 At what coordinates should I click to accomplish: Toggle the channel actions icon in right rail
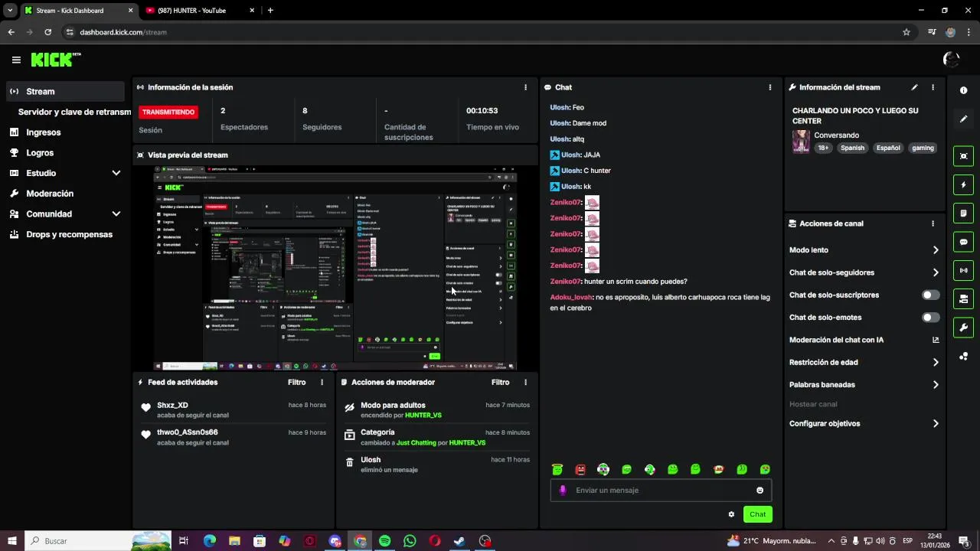point(963,299)
